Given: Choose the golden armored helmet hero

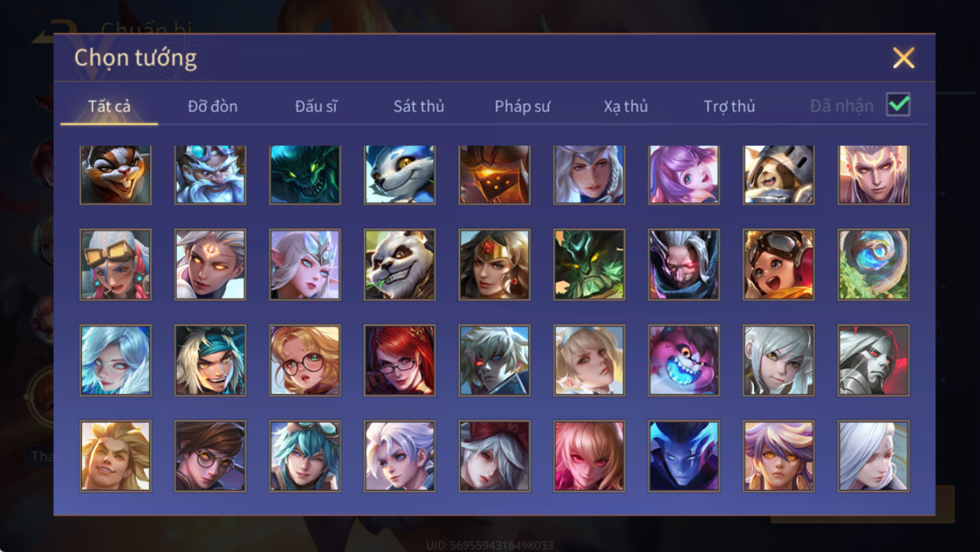Looking at the screenshot, I should click(494, 175).
